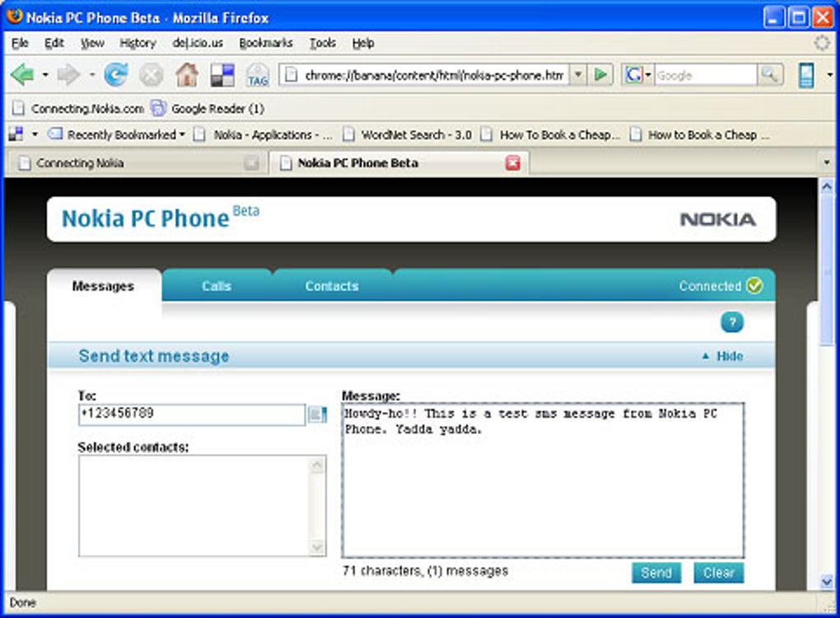Expand the Recently Bookmarked folder
Viewport: 840px width, 618px height.
(116, 135)
